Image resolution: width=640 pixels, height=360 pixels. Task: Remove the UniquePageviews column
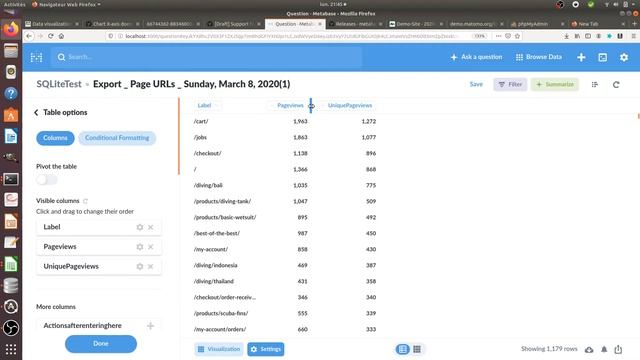[x=151, y=266]
